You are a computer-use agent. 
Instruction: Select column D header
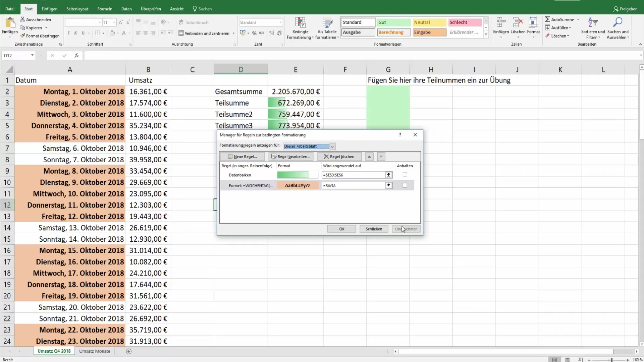tap(241, 69)
